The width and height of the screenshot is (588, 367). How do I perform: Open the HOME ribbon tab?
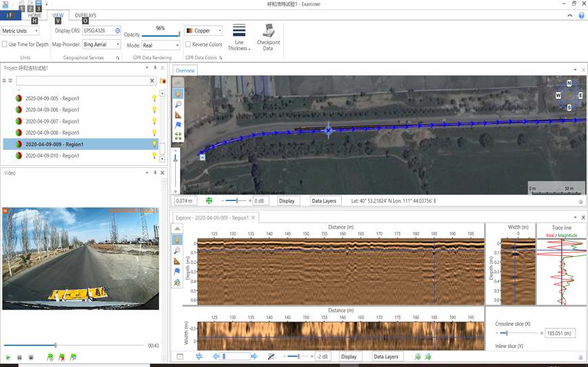tap(35, 15)
